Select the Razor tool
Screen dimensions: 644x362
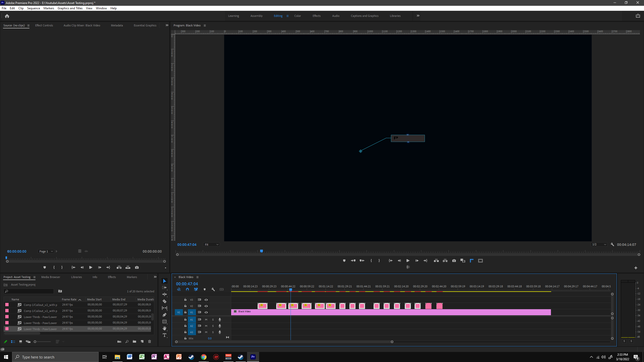(165, 301)
